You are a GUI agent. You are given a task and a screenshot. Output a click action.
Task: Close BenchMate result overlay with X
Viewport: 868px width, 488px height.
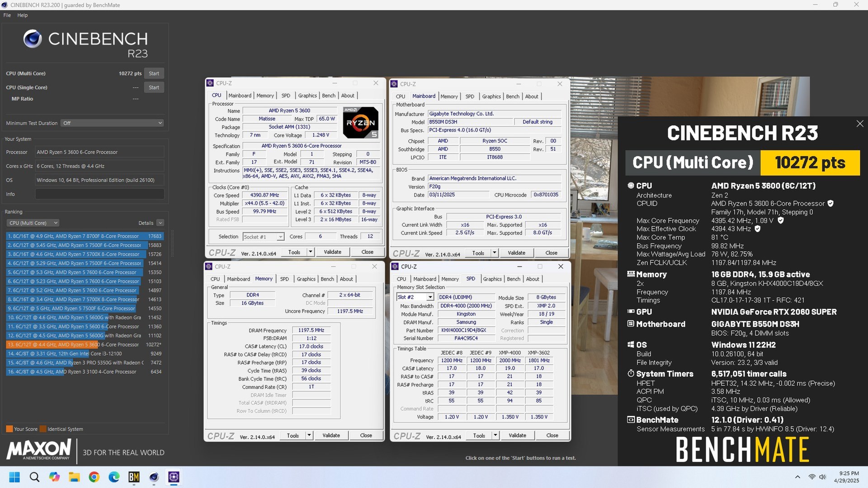pyautogui.click(x=859, y=124)
